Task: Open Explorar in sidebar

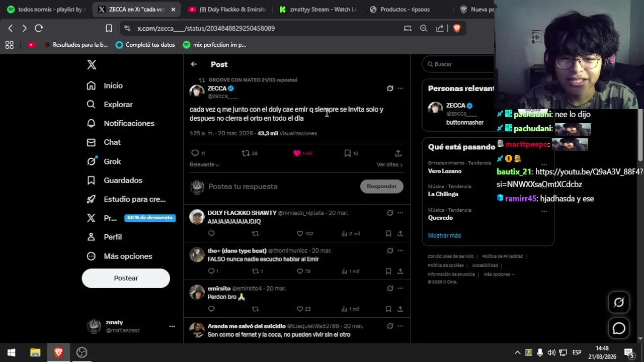Action: (110, 105)
